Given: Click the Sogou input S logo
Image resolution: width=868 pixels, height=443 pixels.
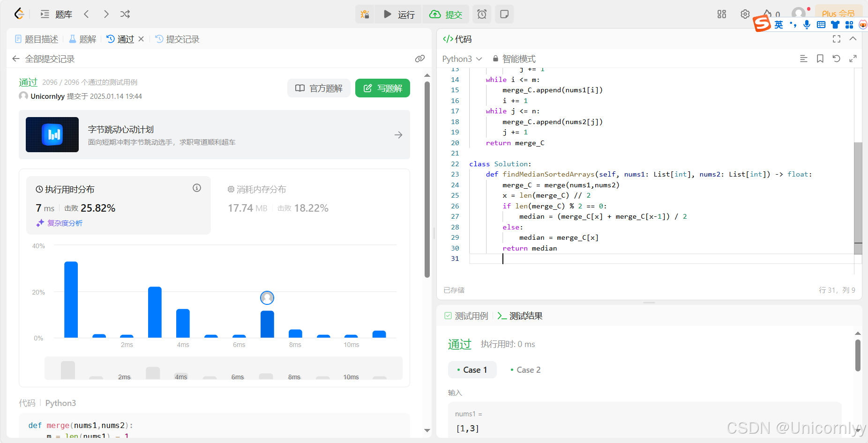Looking at the screenshot, I should coord(762,23).
